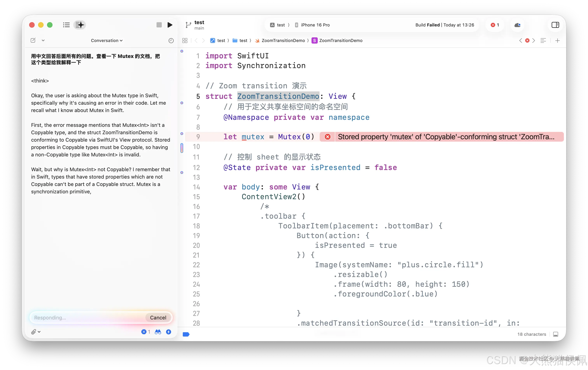Show the navigator list view
The image size is (588, 370).
pos(66,25)
